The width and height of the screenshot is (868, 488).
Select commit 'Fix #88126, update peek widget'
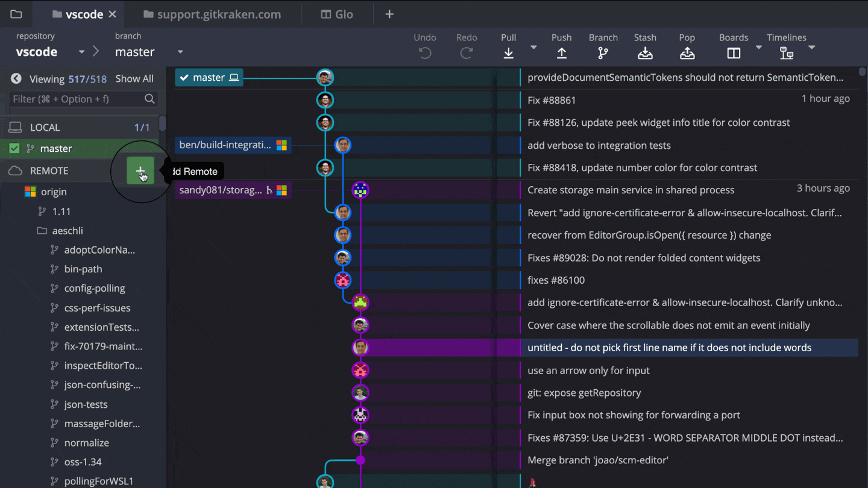click(658, 122)
